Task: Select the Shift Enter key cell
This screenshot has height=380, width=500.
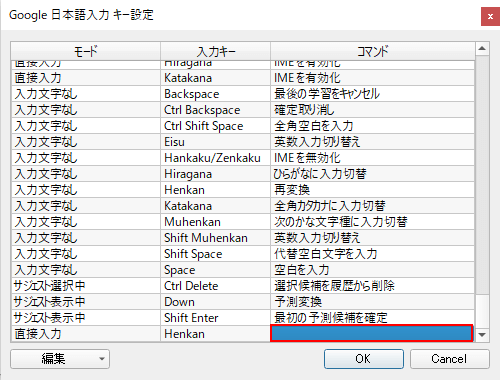Action: pyautogui.click(x=215, y=318)
